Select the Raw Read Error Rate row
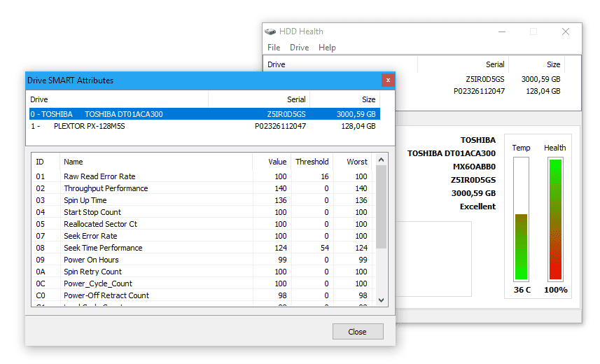Viewport: 600px width, 364px height. tap(203, 176)
